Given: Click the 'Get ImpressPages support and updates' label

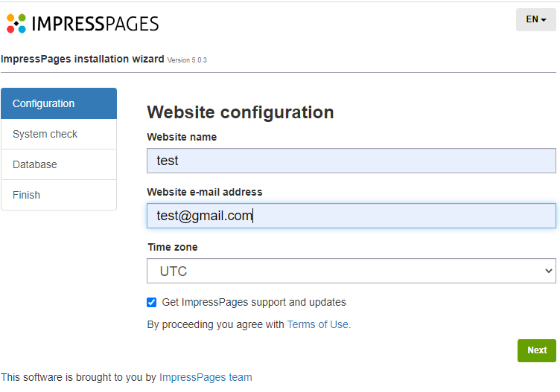Looking at the screenshot, I should click(x=254, y=302).
